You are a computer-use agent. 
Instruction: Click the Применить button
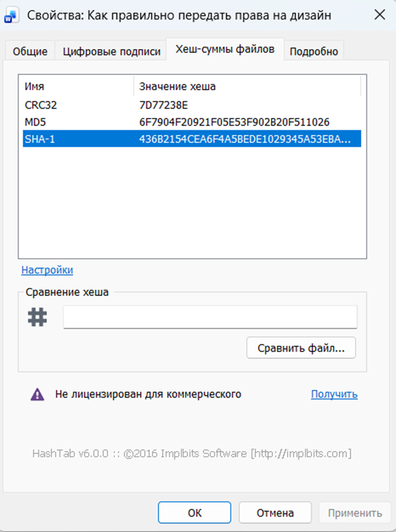355,512
